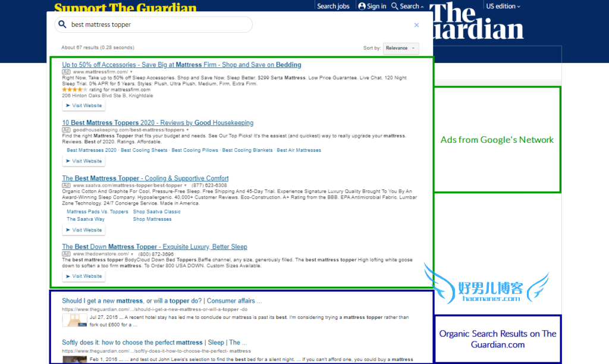Click The Guardian logo
This screenshot has height=364, width=609.
478,21
